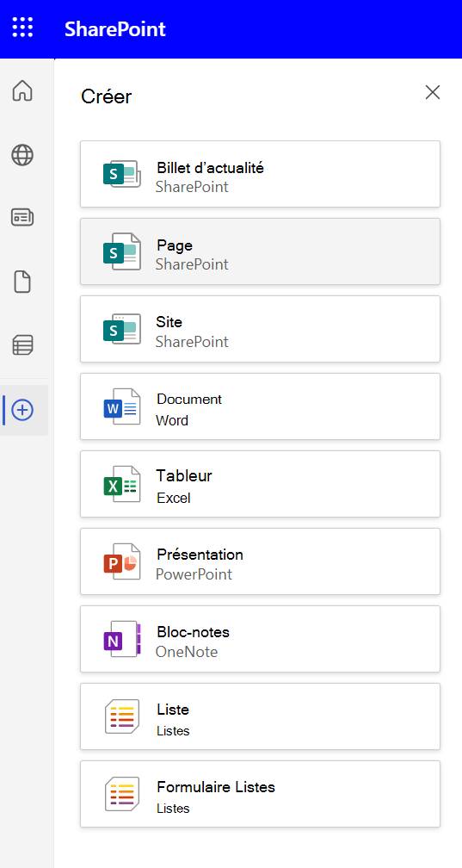This screenshot has width=462, height=868.
Task: Click the SharePoint news icon on Billet d'actualité
Action: pyautogui.click(x=122, y=174)
